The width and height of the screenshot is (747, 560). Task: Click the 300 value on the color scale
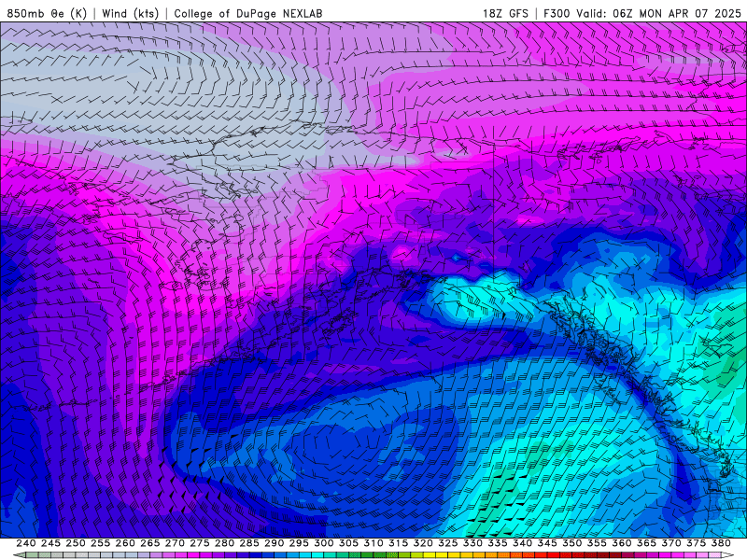323,543
